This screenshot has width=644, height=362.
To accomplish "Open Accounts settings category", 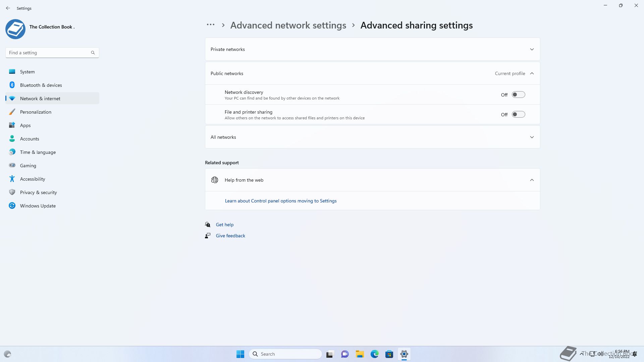I will coord(52,138).
